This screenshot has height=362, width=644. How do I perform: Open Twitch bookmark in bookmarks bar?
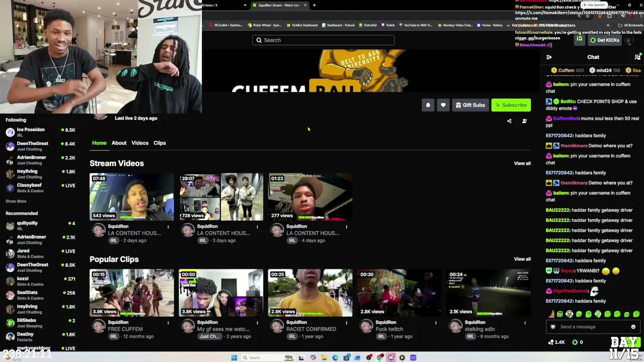(387, 25)
